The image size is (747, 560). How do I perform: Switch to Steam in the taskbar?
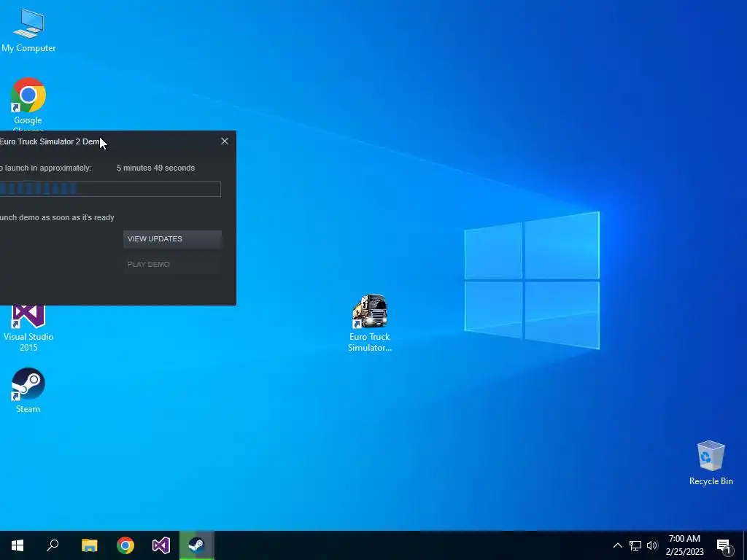coord(197,545)
